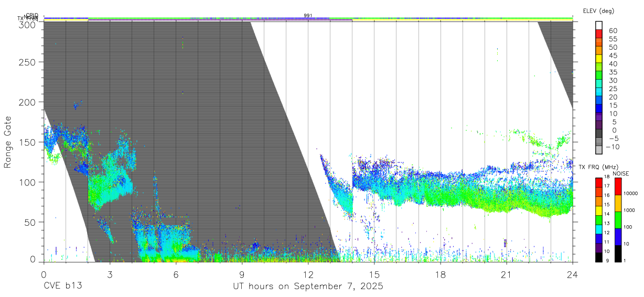644x297 pixels.
Task: Pick the white top swatch of ELEV colorbar
Action: [599, 25]
